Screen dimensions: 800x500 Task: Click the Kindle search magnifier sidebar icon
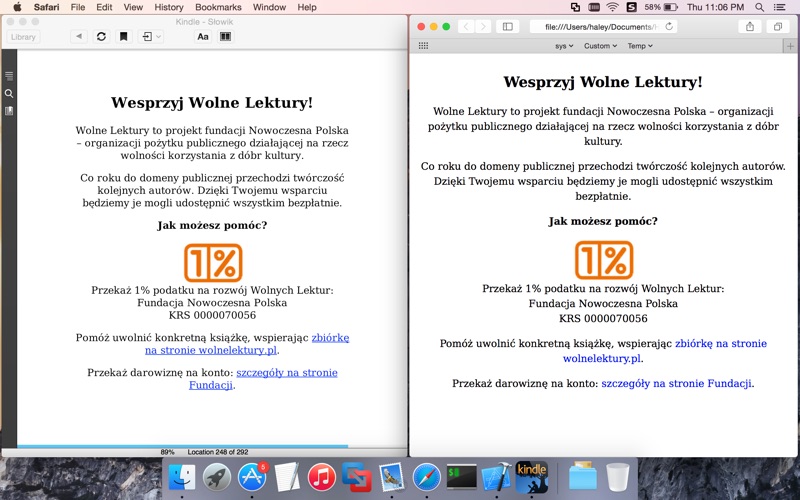pos(9,93)
